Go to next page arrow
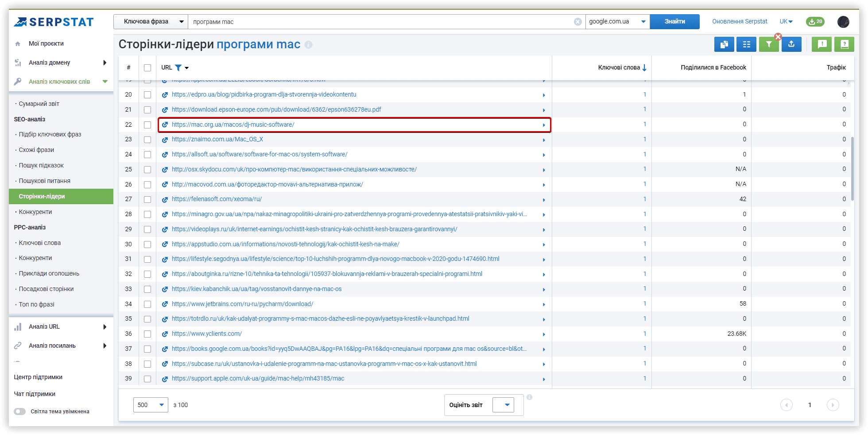Image resolution: width=868 pixels, height=435 pixels. [833, 405]
